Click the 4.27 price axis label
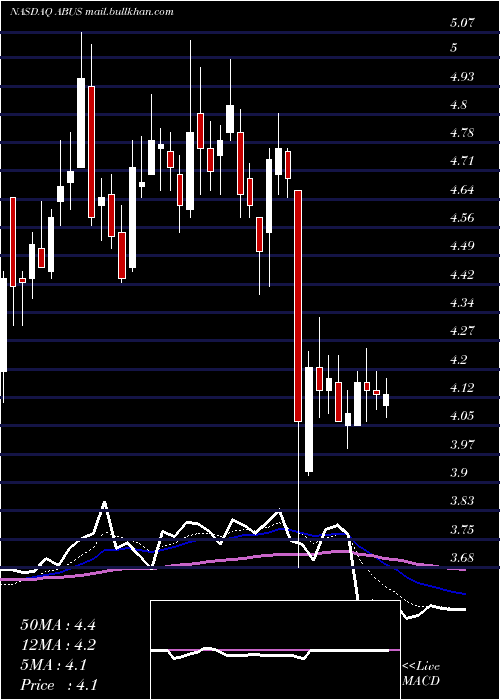Viewport: 500px width, 700px height. [462, 331]
